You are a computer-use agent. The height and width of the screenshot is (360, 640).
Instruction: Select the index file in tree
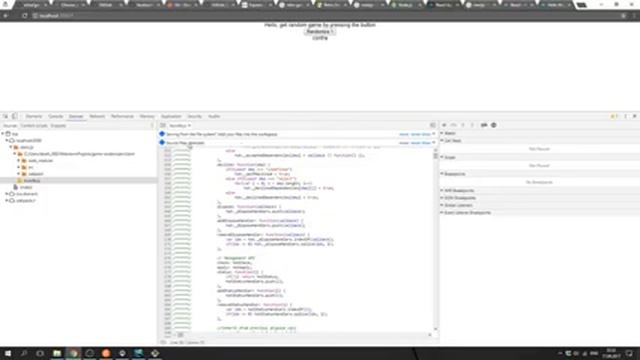coord(26,187)
